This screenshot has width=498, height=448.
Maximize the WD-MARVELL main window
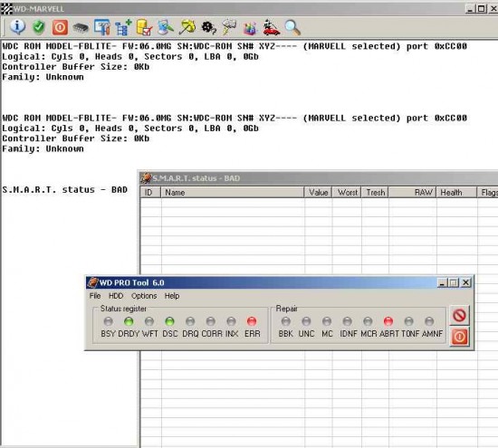coord(481,9)
